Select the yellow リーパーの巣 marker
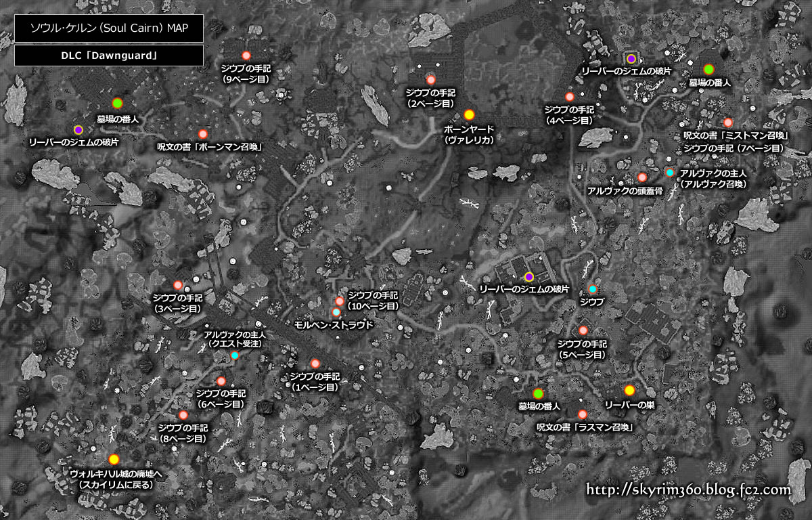The image size is (812, 520). 629,390
